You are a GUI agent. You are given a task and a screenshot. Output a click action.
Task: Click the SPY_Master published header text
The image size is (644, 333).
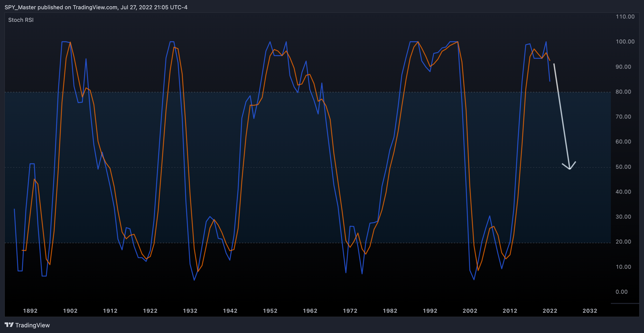(x=96, y=7)
